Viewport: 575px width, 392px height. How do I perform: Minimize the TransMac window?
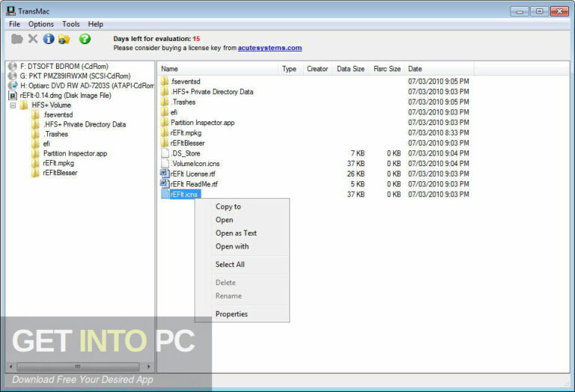tap(520, 11)
